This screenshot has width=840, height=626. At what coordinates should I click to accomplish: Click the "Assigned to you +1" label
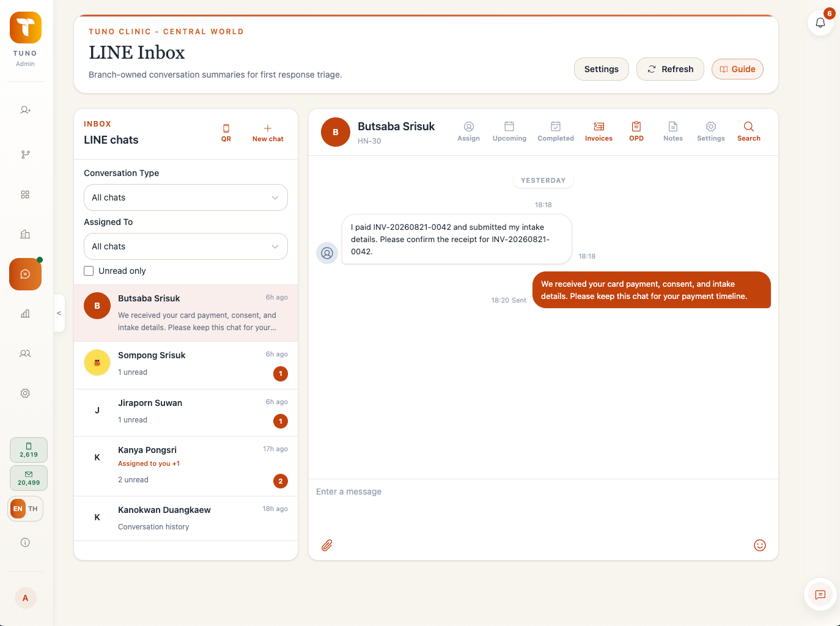(149, 463)
